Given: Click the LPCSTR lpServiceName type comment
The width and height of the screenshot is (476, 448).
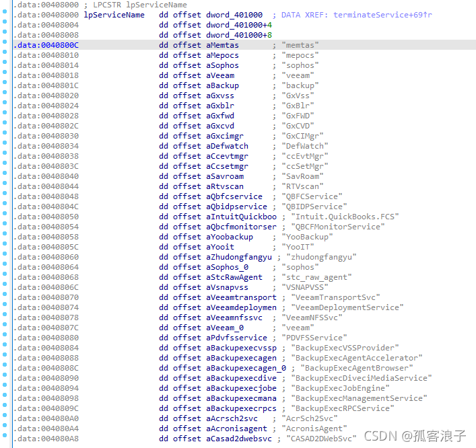Looking at the screenshot, I should 140,5.
